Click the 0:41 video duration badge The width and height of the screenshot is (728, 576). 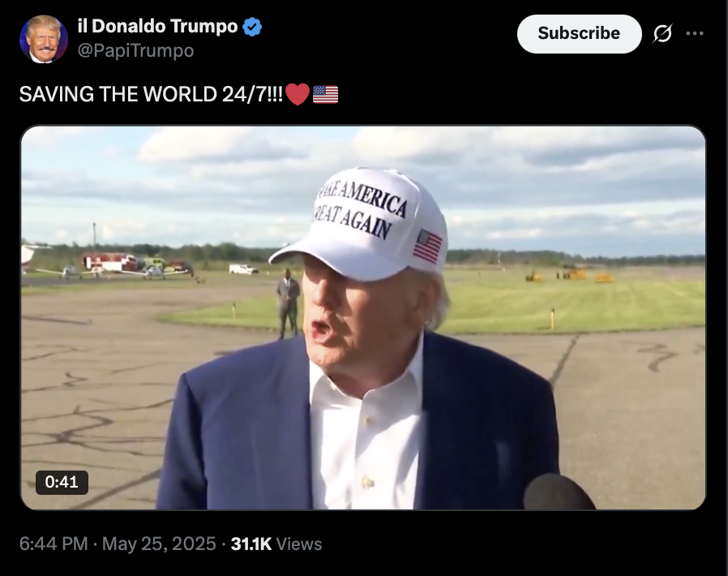click(62, 482)
